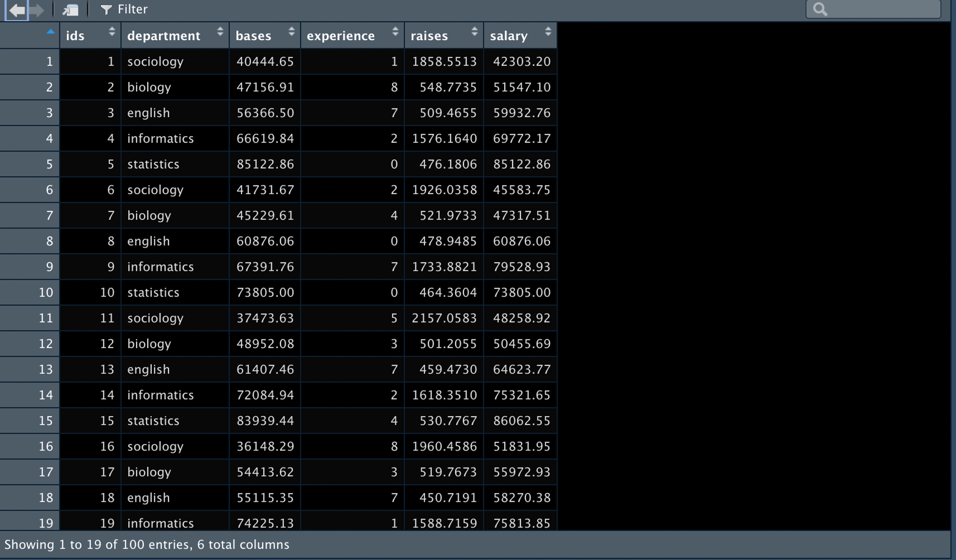
Task: Select the bases value 72084.94
Action: (x=265, y=395)
